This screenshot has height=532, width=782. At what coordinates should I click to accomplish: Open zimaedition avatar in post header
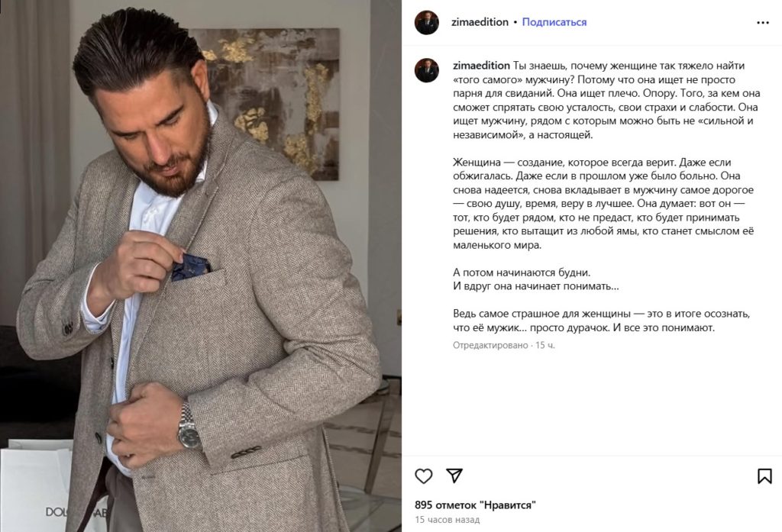coord(426,22)
